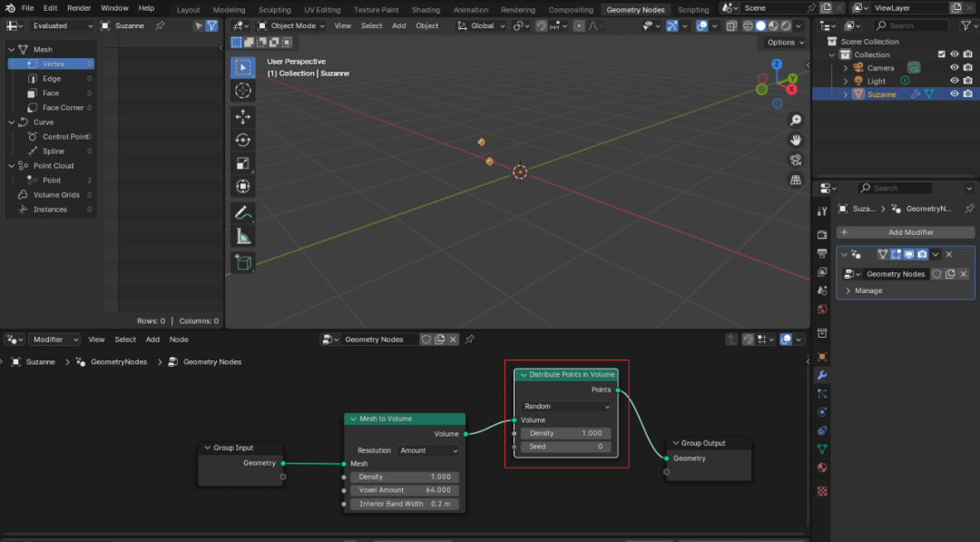Open the node editor Add menu
Image resolution: width=980 pixels, height=542 pixels.
152,340
